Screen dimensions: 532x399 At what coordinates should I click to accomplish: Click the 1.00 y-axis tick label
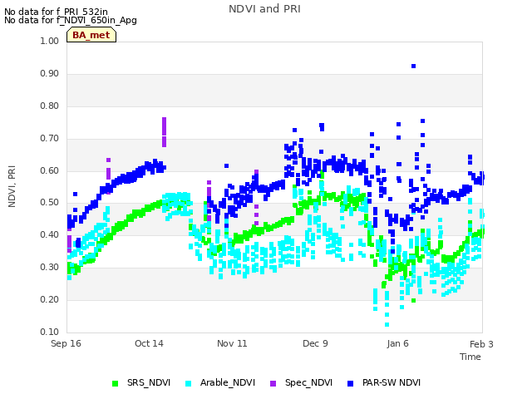coord(50,41)
